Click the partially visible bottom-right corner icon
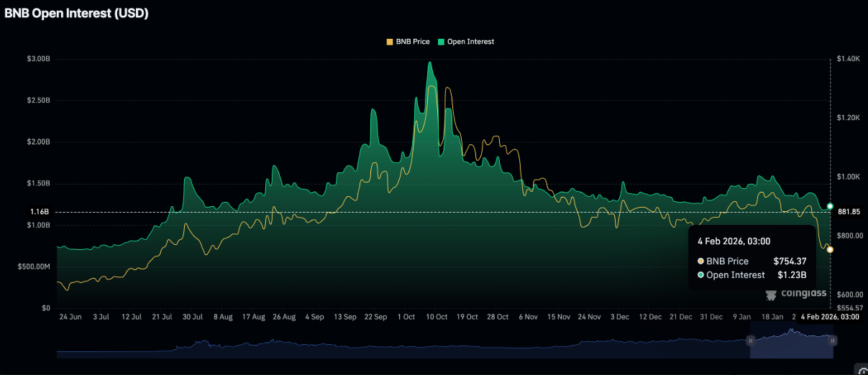The width and height of the screenshot is (868, 375). [862, 370]
